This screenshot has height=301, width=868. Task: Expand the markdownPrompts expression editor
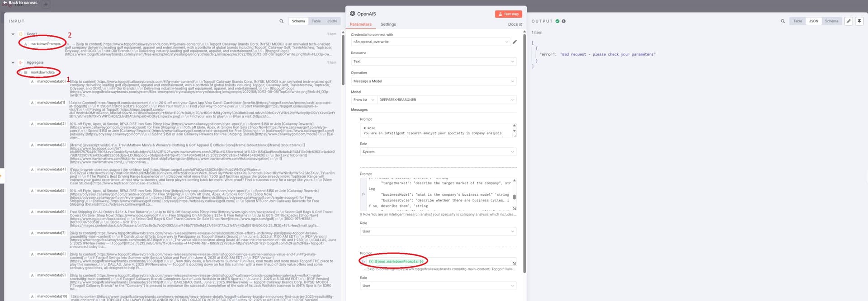point(514,263)
